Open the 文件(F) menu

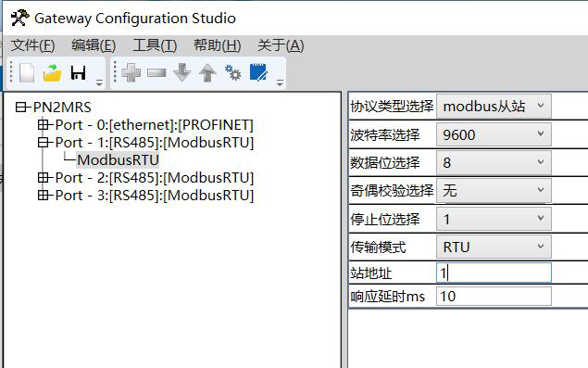click(32, 45)
